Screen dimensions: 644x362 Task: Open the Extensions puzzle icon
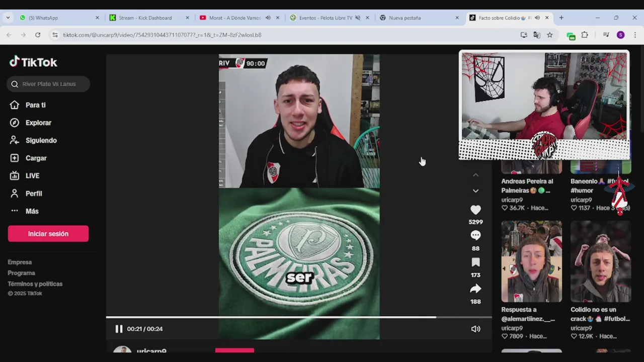(x=585, y=35)
